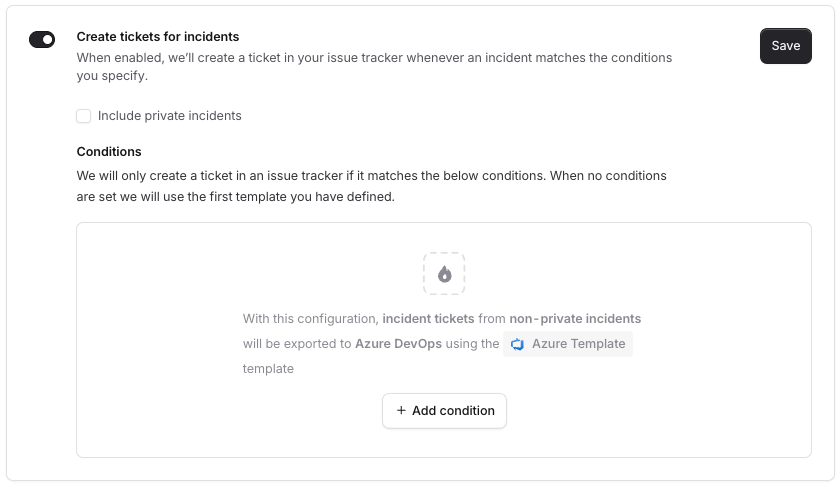The width and height of the screenshot is (840, 488).
Task: Click the Include private incidents label
Action: 170,116
